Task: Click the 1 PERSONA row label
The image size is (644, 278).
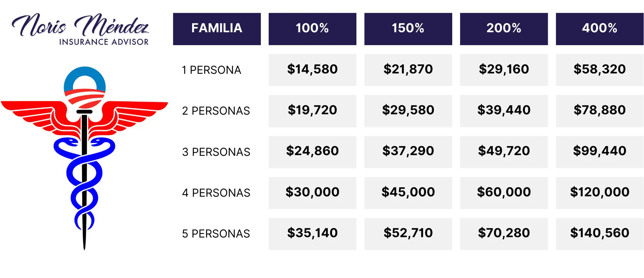Action: [211, 70]
